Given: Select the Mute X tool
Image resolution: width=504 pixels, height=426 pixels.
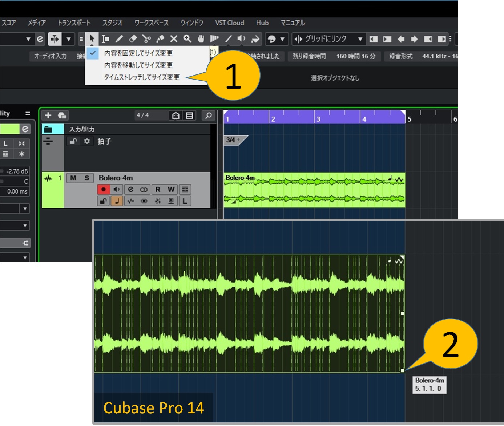Looking at the screenshot, I should 174,39.
